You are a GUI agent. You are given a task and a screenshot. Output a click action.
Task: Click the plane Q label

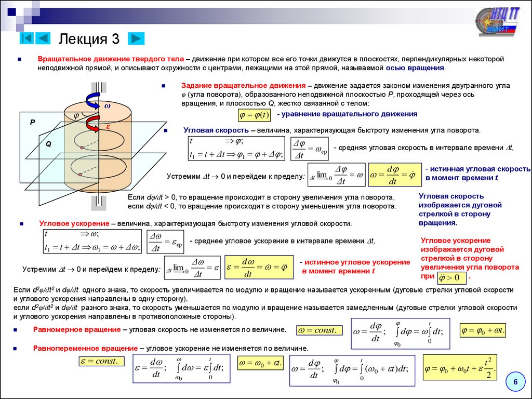[48, 144]
